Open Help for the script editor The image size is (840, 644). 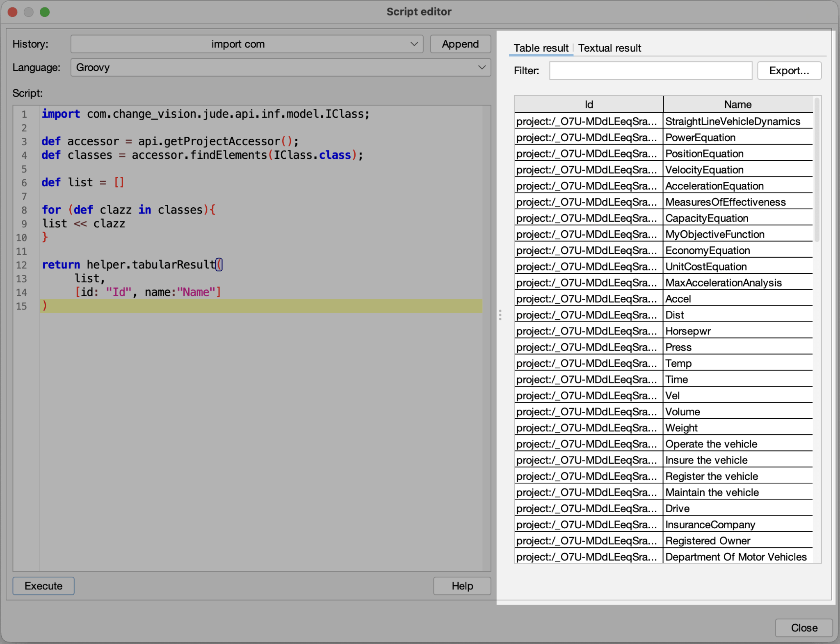pos(462,586)
